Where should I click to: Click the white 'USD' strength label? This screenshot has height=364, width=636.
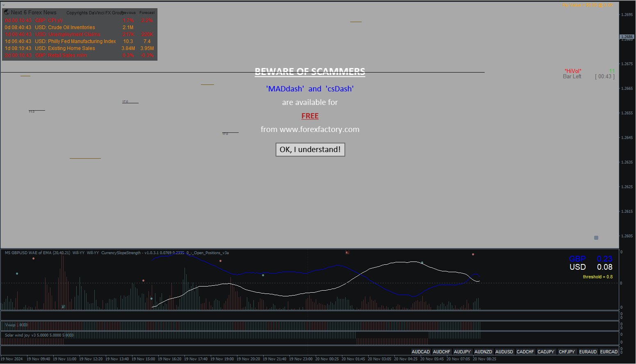tap(578, 267)
